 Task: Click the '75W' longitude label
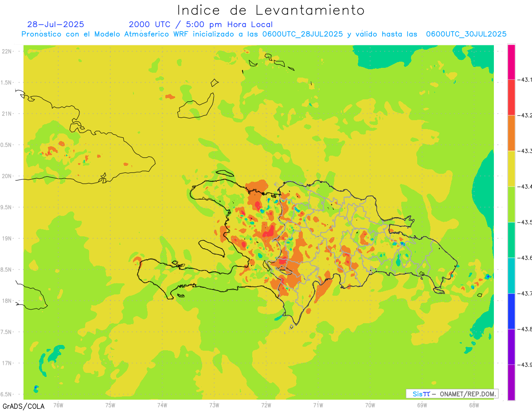(110, 405)
